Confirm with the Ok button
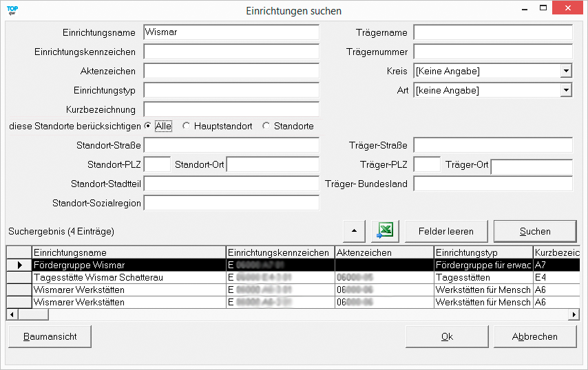Viewport: 588px width, 370px height. 447,336
